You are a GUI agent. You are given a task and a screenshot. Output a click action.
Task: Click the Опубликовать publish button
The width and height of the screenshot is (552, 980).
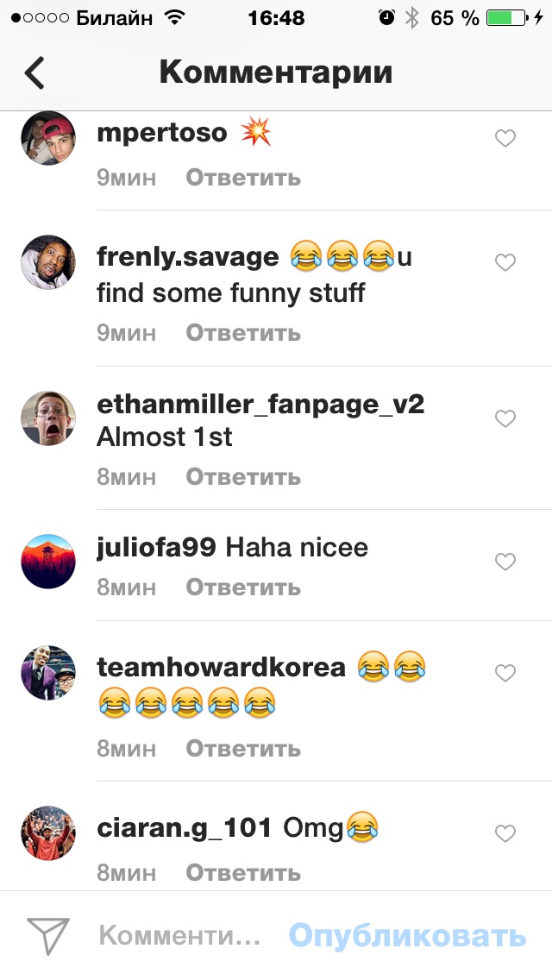(408, 936)
